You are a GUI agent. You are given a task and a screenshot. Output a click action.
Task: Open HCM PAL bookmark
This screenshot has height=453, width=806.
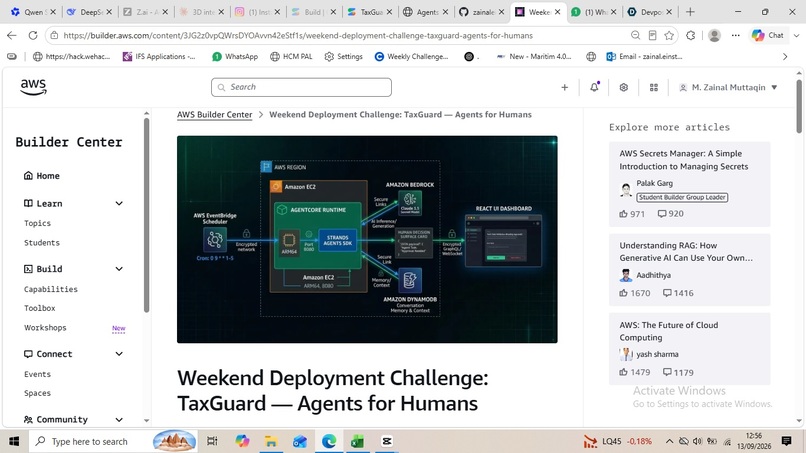pos(291,57)
